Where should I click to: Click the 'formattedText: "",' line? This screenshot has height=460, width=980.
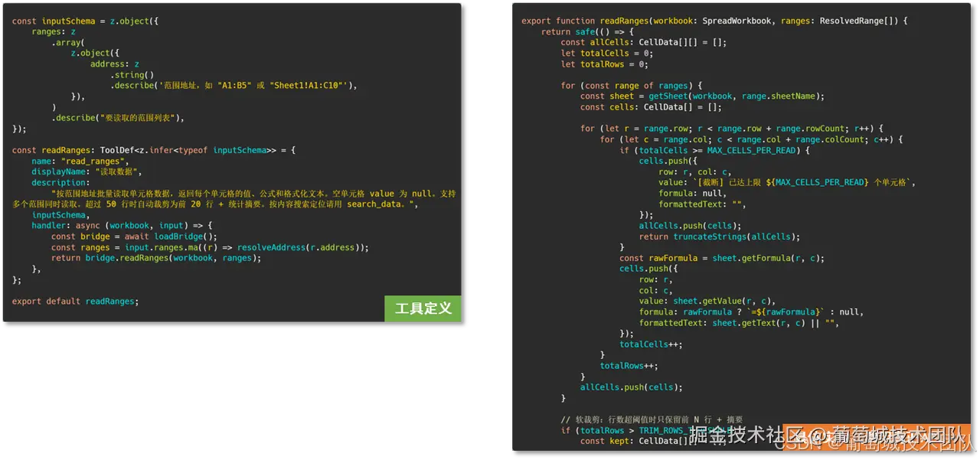tap(702, 204)
